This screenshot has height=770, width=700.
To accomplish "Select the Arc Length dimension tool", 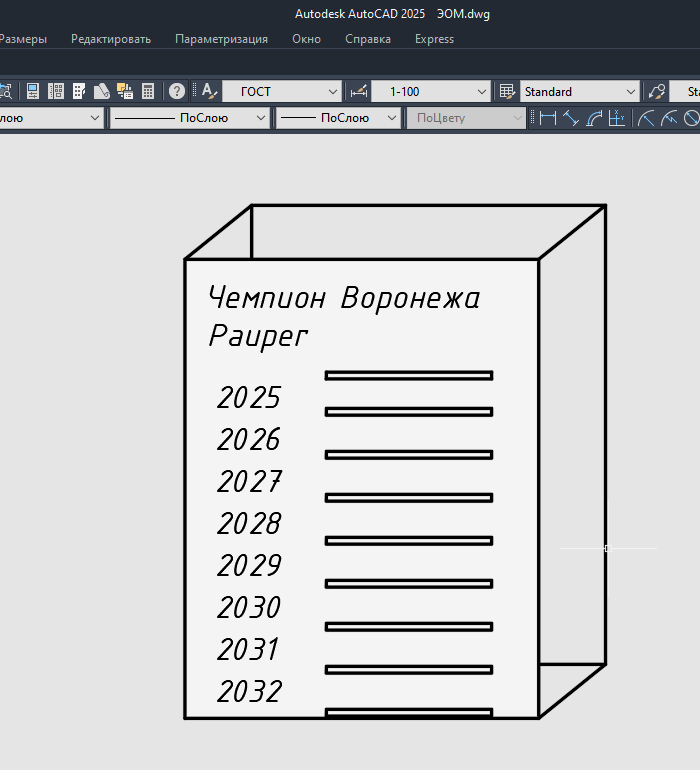I will [594, 118].
